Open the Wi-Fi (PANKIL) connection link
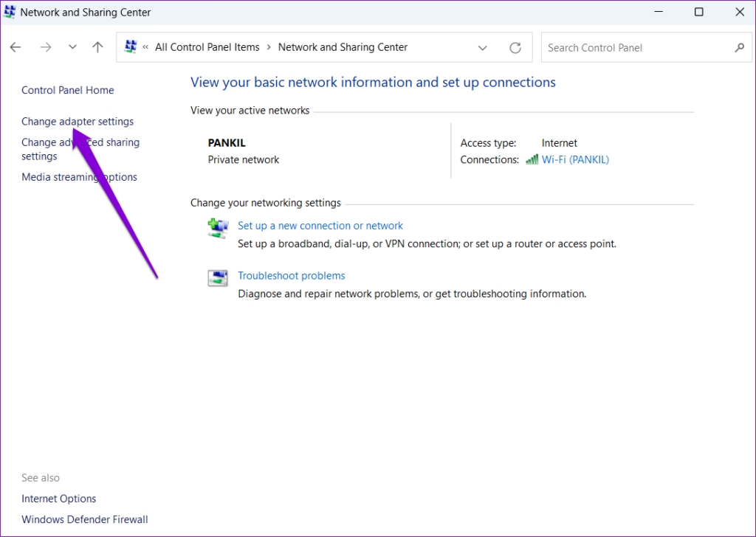This screenshot has height=537, width=756. point(575,159)
